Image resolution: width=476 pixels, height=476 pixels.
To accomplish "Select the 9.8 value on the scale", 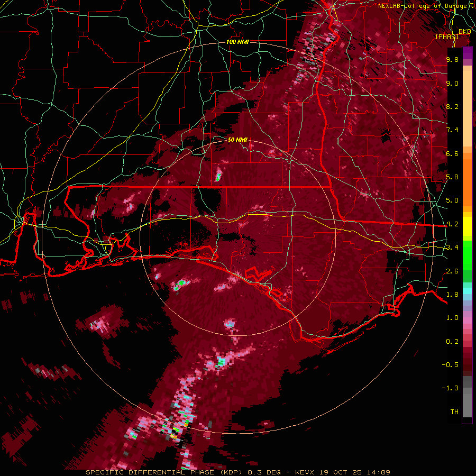I will click(x=452, y=59).
